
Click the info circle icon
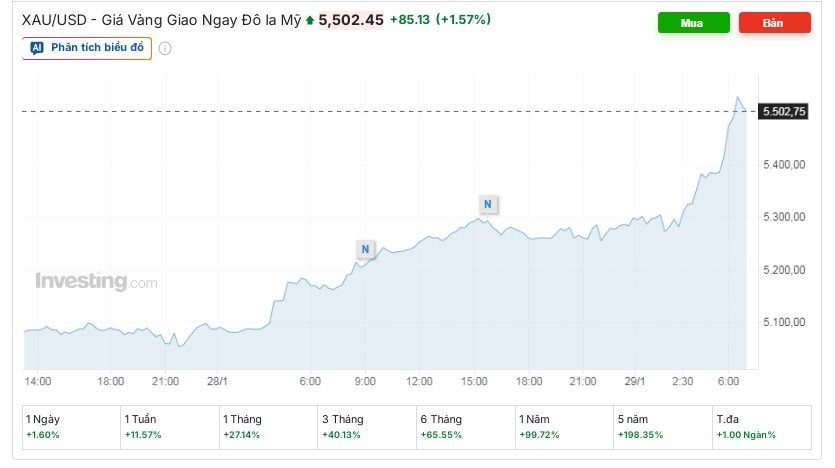pos(165,48)
